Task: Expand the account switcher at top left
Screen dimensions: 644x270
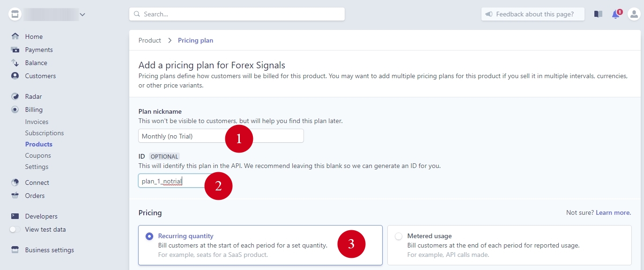Action: click(x=82, y=14)
